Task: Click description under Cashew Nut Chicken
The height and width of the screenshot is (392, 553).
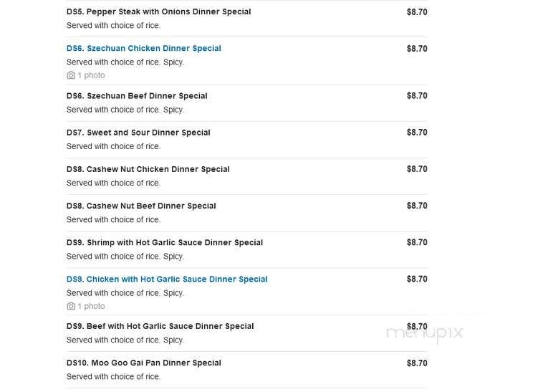Action: 113,183
